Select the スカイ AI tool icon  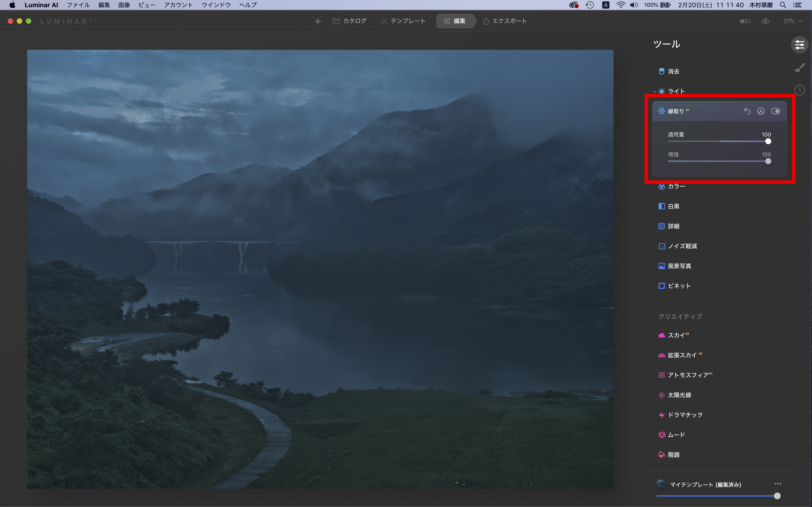pyautogui.click(x=661, y=335)
